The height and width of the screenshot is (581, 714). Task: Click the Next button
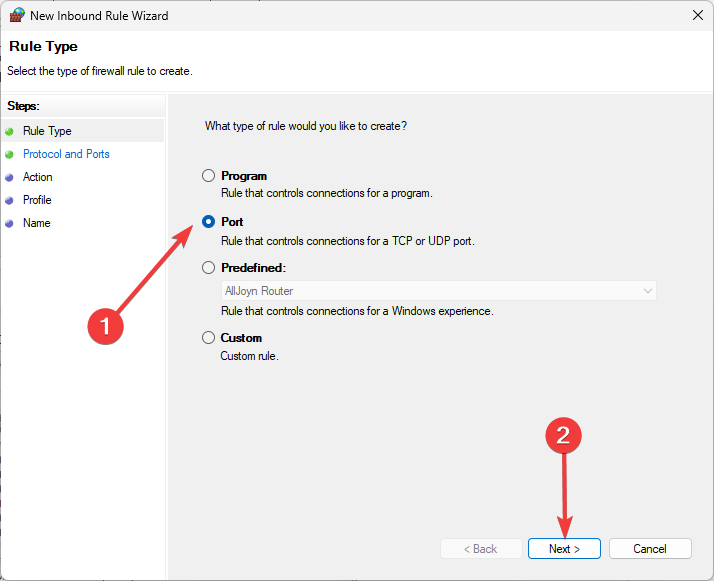(x=564, y=549)
